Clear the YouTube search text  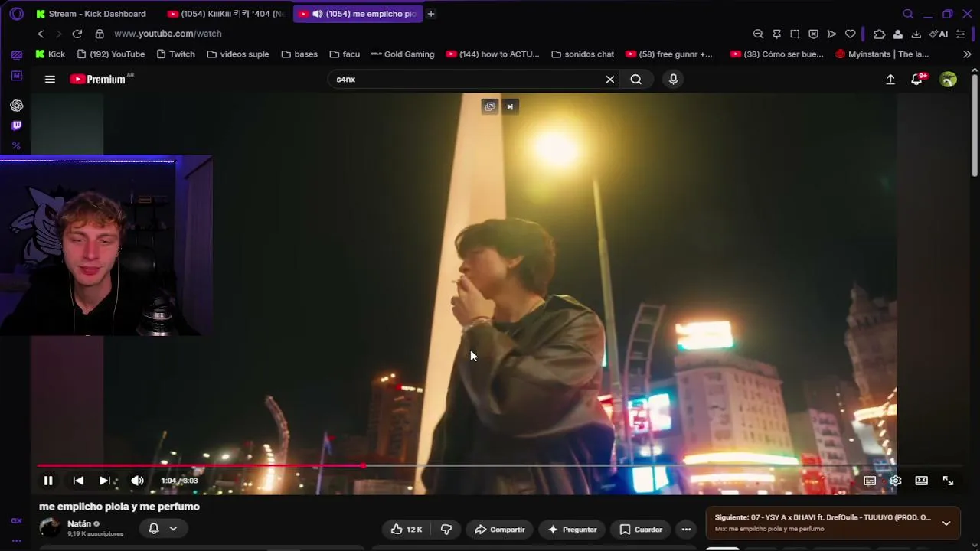[610, 80]
